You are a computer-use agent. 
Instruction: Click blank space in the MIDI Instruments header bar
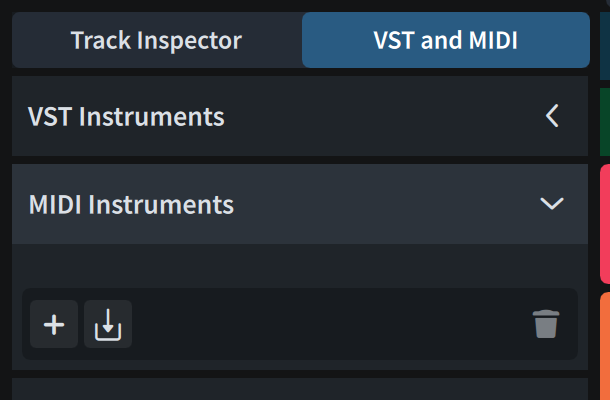pyautogui.click(x=390, y=205)
